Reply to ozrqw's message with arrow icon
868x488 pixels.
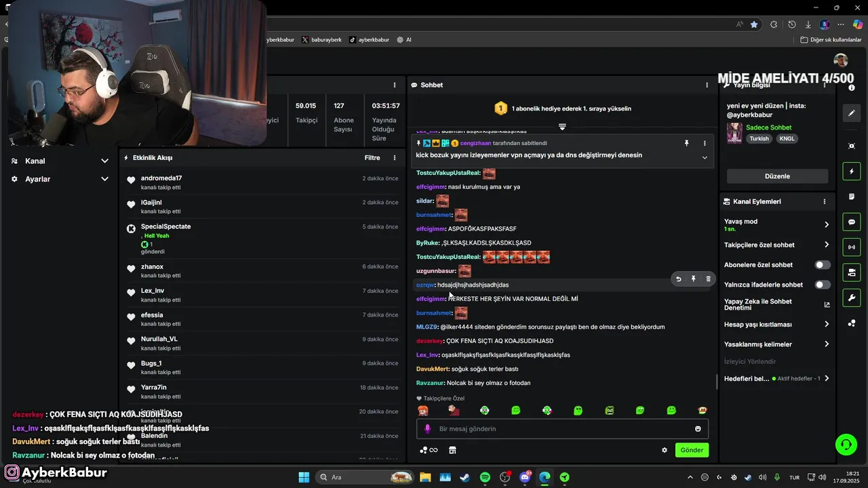678,279
